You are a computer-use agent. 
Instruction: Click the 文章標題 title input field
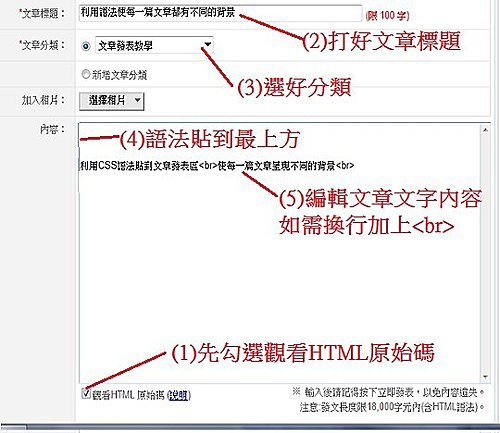[x=220, y=13]
